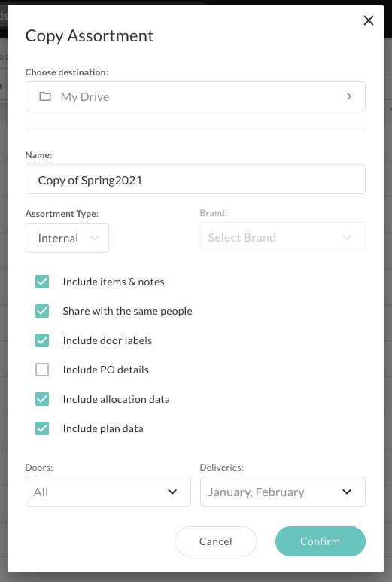Screen dimensions: 392x582
Task: Click the Name input field
Action: pyautogui.click(x=196, y=179)
